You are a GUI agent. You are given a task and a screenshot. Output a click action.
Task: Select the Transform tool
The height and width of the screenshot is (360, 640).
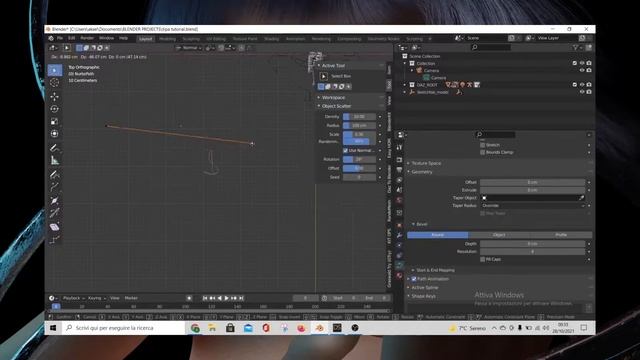(x=55, y=134)
